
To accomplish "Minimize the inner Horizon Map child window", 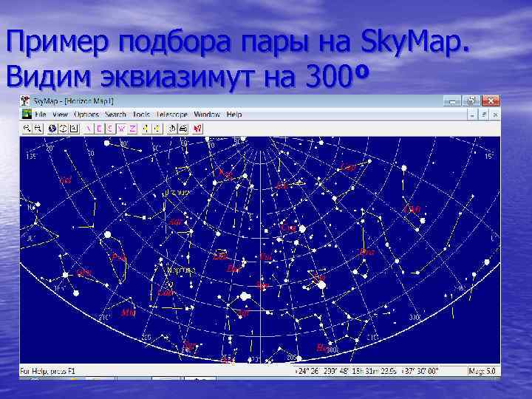I will pos(472,115).
